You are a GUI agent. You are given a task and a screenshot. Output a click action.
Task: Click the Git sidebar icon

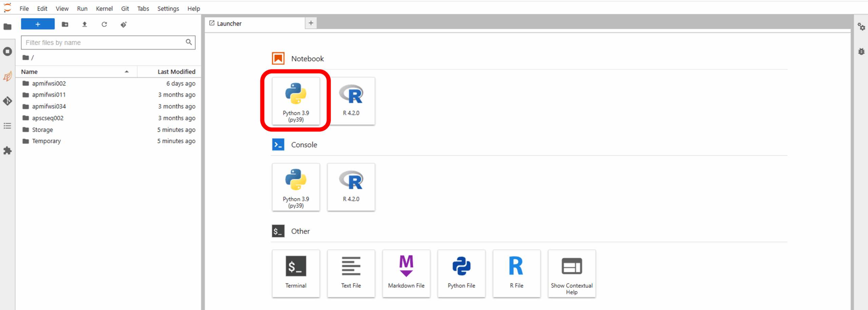(x=7, y=101)
